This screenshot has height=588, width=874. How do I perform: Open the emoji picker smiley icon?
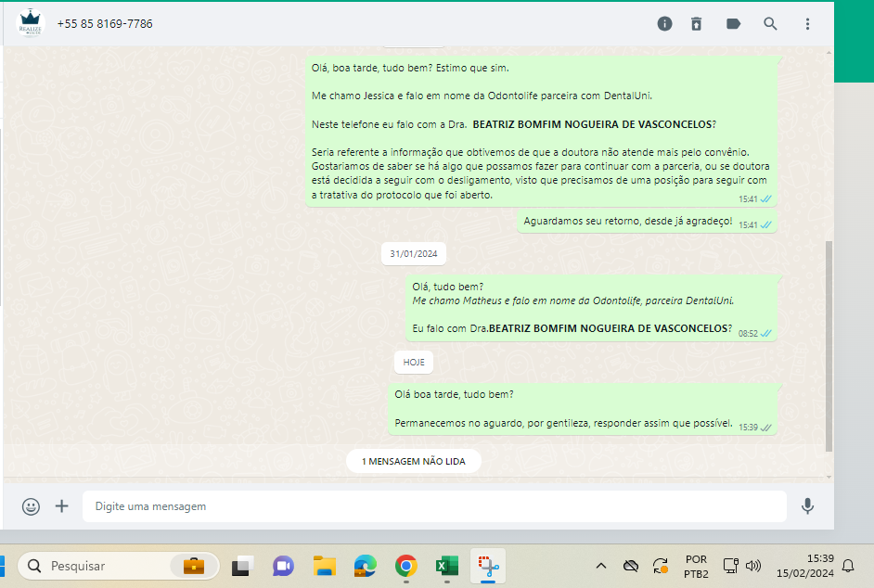click(x=32, y=506)
